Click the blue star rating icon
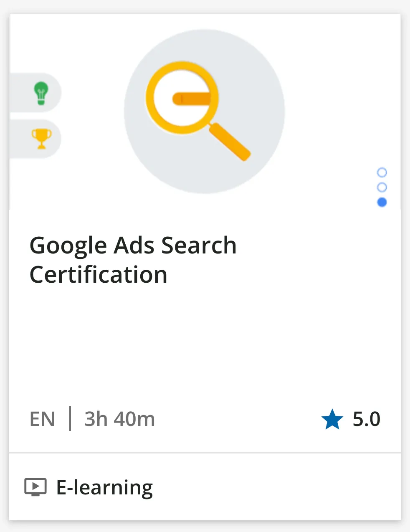The width and height of the screenshot is (410, 532). click(332, 419)
